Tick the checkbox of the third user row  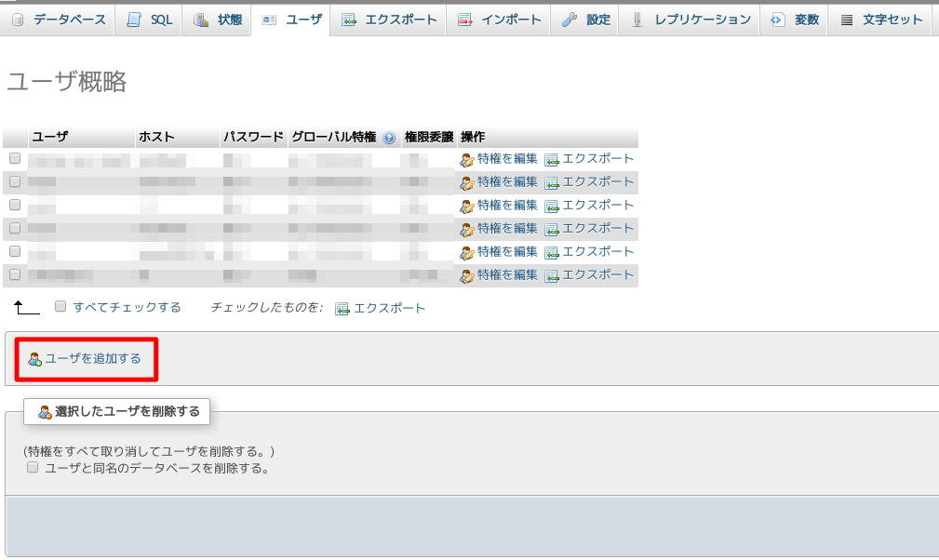pos(15,205)
